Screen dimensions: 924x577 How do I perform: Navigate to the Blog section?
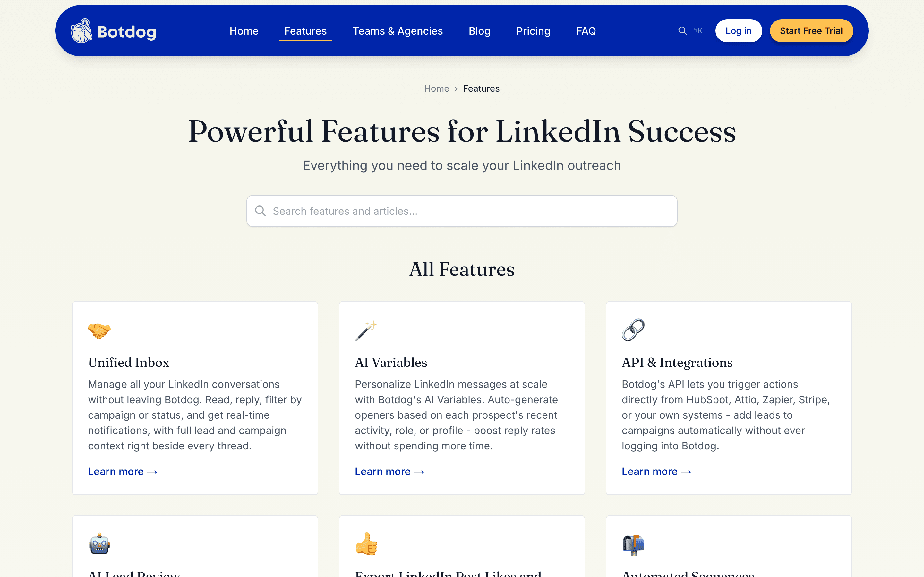tap(479, 31)
